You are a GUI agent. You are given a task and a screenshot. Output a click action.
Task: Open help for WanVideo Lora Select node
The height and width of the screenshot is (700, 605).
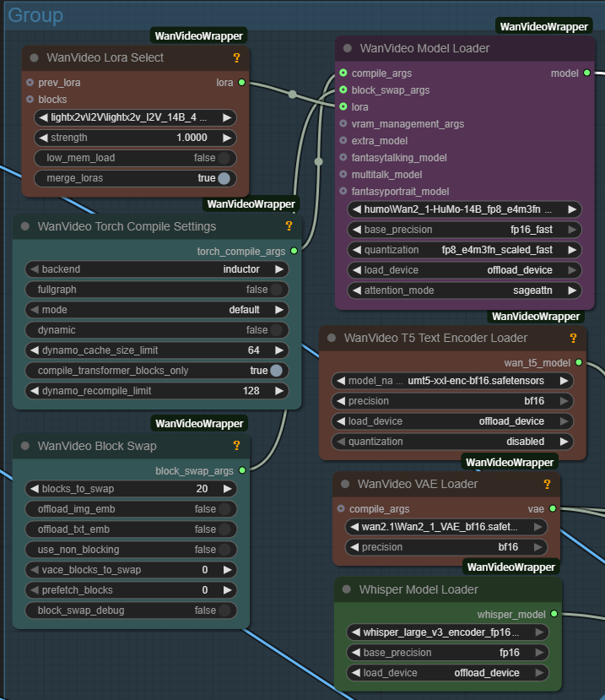(236, 57)
